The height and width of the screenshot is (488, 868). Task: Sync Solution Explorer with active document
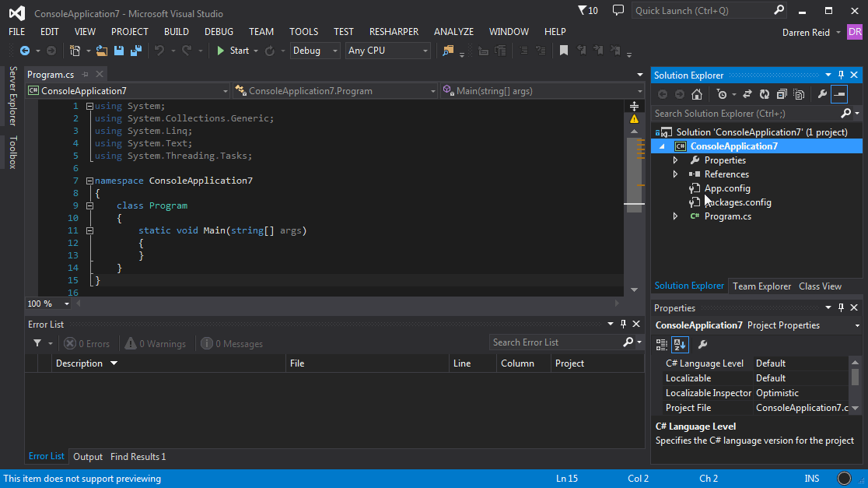(x=747, y=93)
